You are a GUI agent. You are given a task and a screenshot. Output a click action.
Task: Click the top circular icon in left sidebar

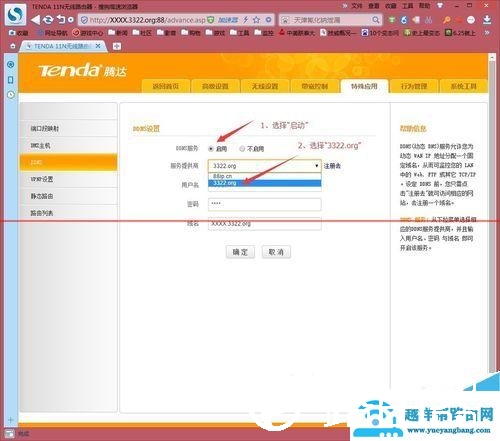[11, 64]
